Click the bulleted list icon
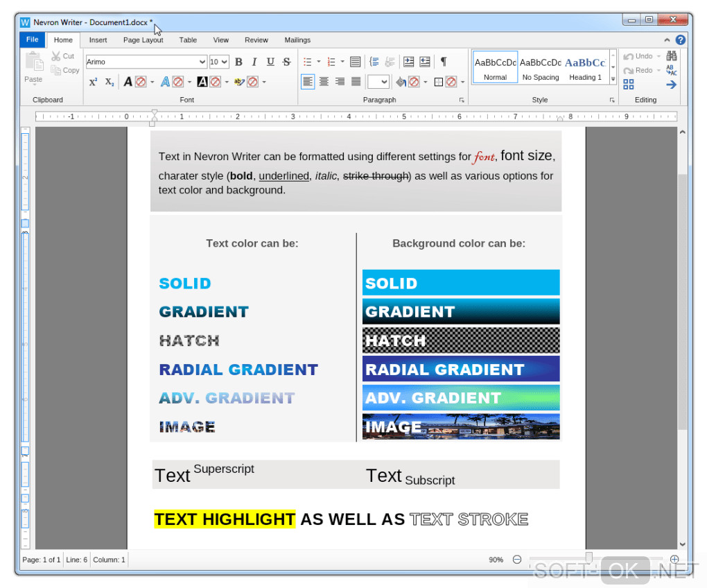Image resolution: width=707 pixels, height=588 pixels. point(308,62)
